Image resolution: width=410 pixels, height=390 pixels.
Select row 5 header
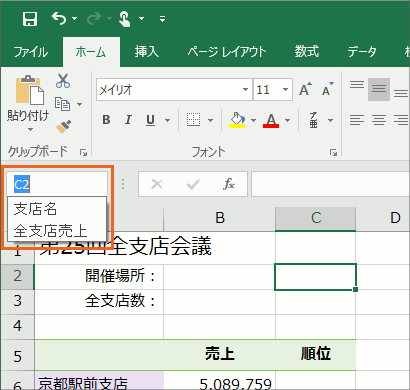pyautogui.click(x=17, y=355)
